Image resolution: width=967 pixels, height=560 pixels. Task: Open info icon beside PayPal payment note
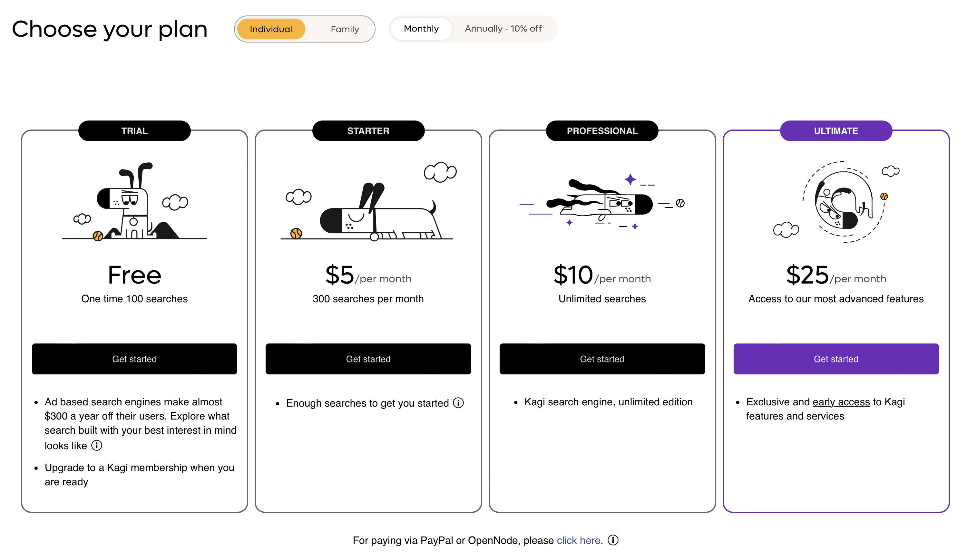[613, 540]
